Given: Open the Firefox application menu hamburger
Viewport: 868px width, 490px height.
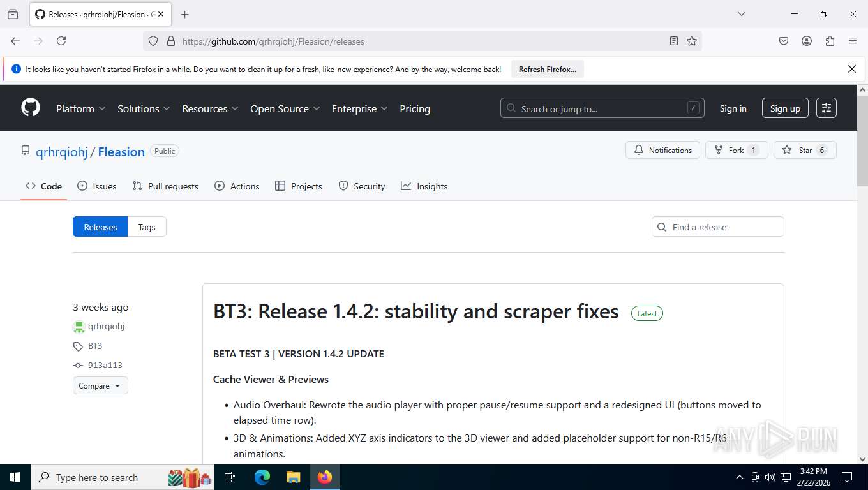Looking at the screenshot, I should [x=853, y=41].
